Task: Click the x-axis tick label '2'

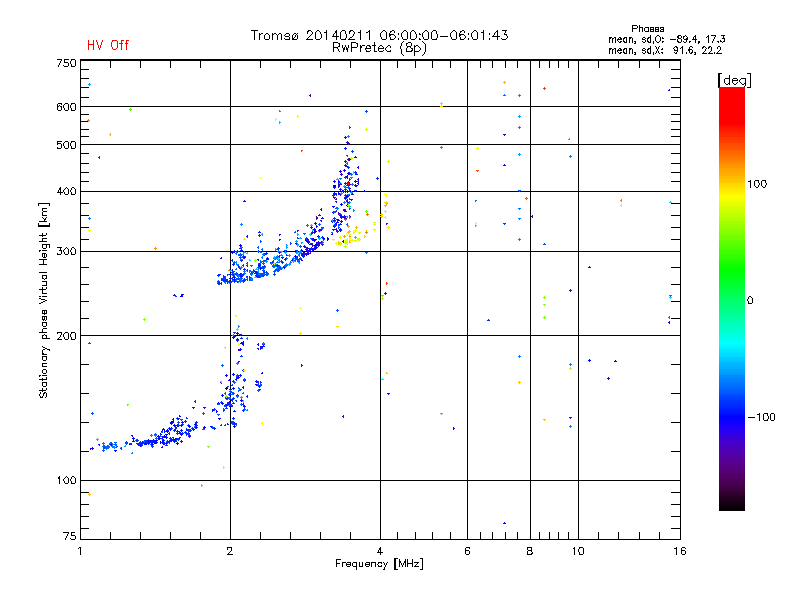Action: [230, 551]
